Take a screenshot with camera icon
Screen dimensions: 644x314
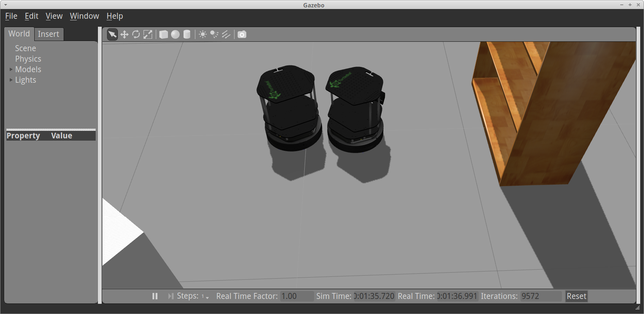(242, 35)
